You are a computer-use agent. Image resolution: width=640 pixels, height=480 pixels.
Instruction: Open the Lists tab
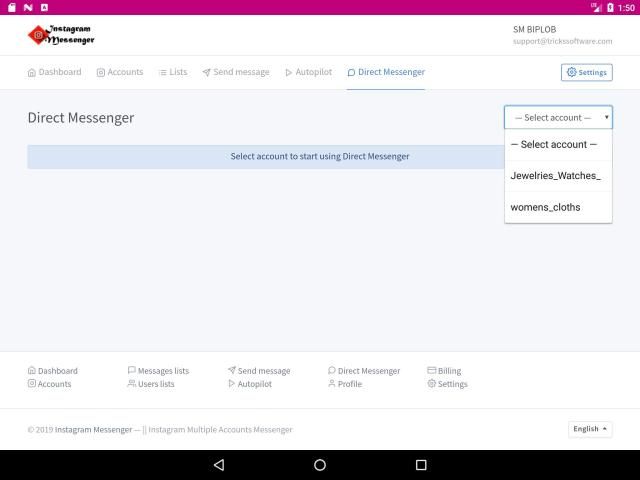172,72
